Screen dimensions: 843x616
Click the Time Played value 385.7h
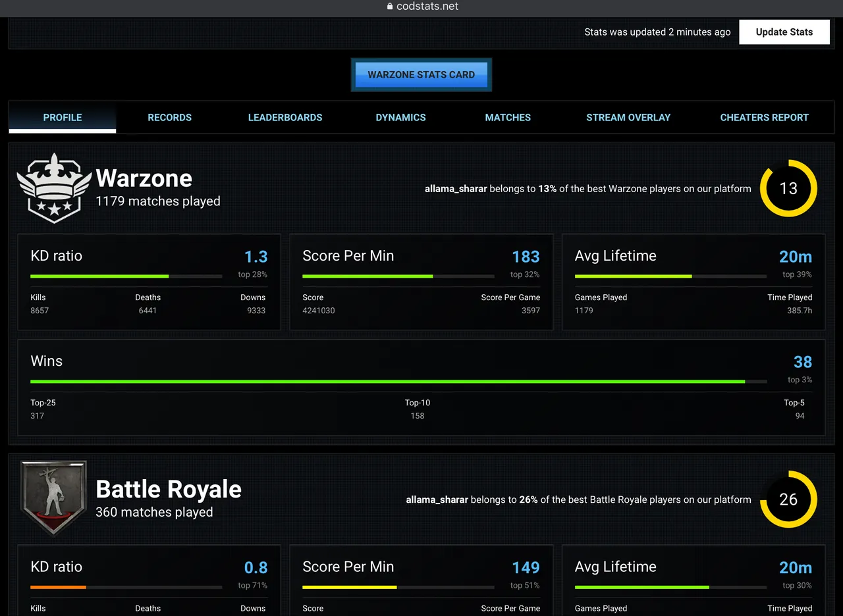(x=800, y=311)
